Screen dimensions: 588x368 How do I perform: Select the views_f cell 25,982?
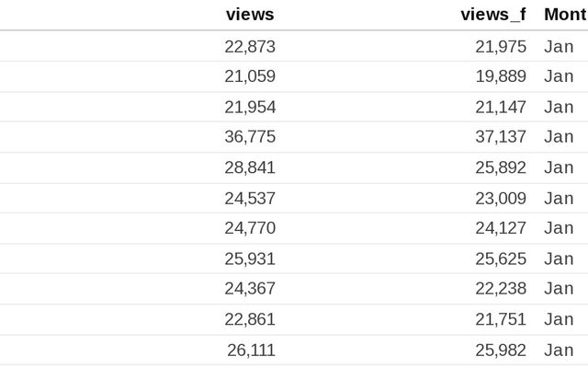coord(501,351)
